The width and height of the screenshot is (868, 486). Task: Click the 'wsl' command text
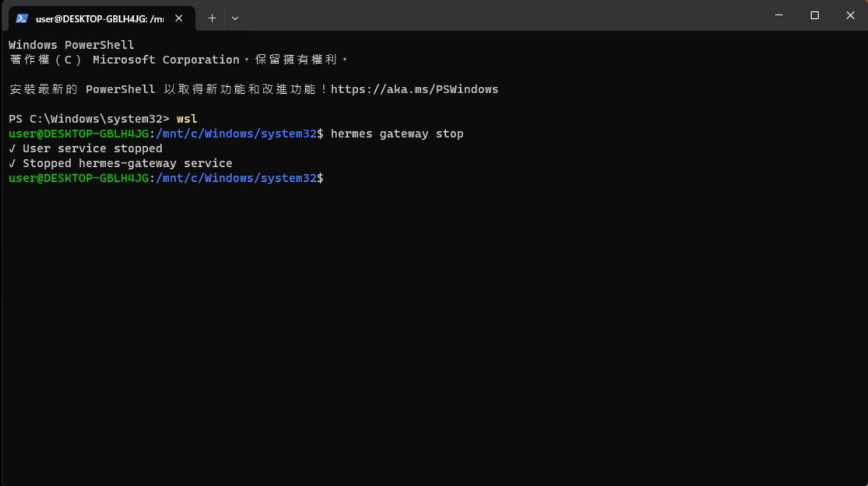point(186,119)
